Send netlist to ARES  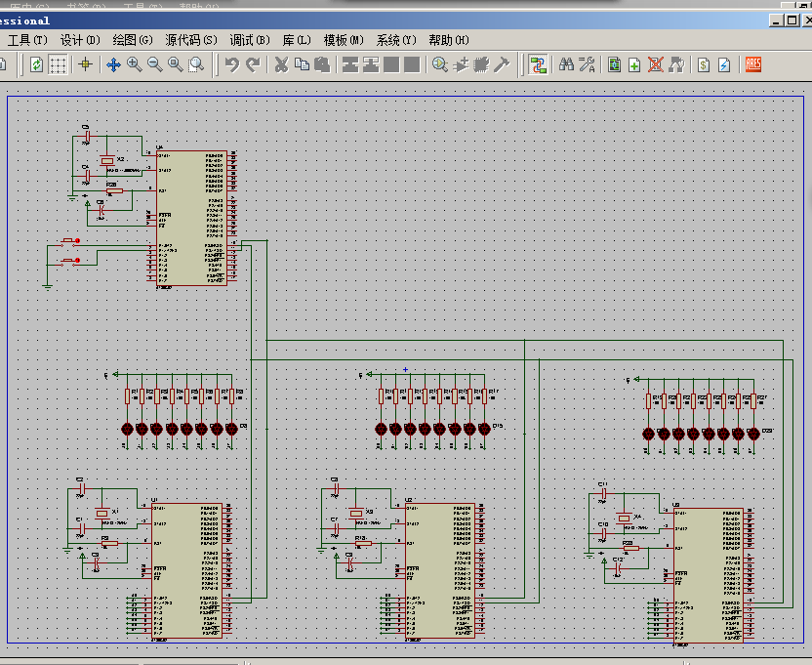coord(753,64)
